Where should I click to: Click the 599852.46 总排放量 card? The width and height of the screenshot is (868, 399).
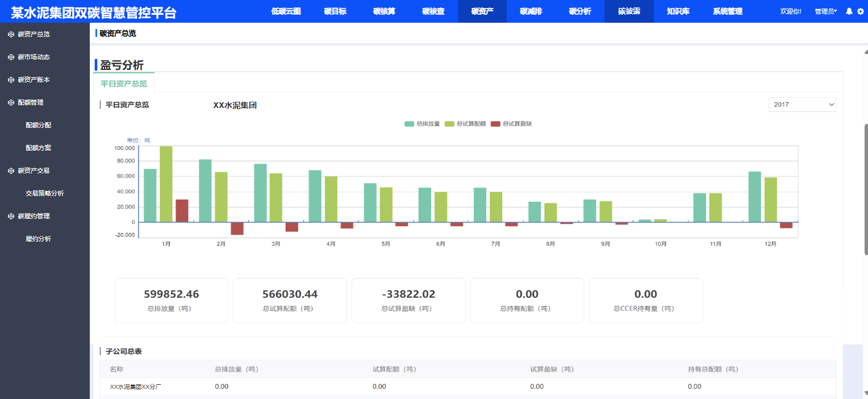pyautogui.click(x=172, y=301)
